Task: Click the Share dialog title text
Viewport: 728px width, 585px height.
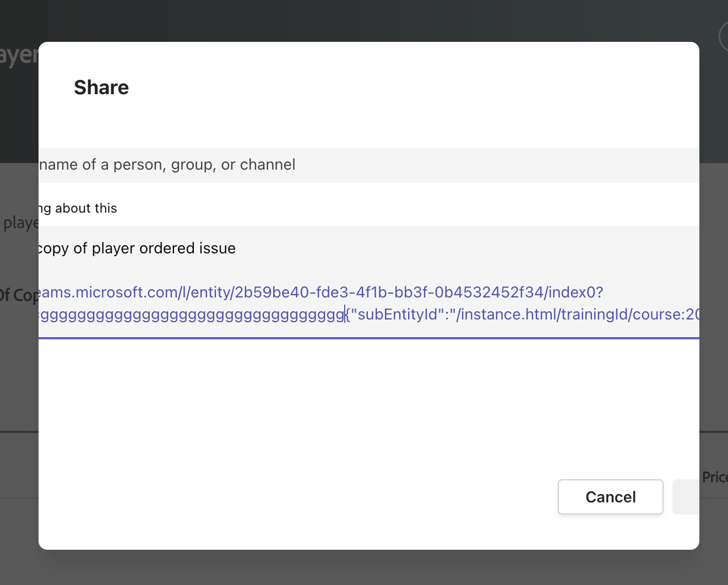Action: (101, 87)
